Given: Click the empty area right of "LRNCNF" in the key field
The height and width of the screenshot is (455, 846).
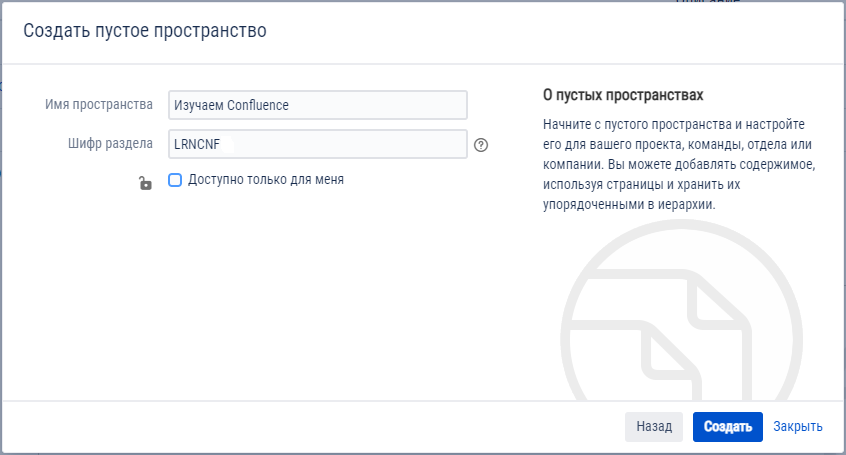Looking at the screenshot, I should 350,144.
